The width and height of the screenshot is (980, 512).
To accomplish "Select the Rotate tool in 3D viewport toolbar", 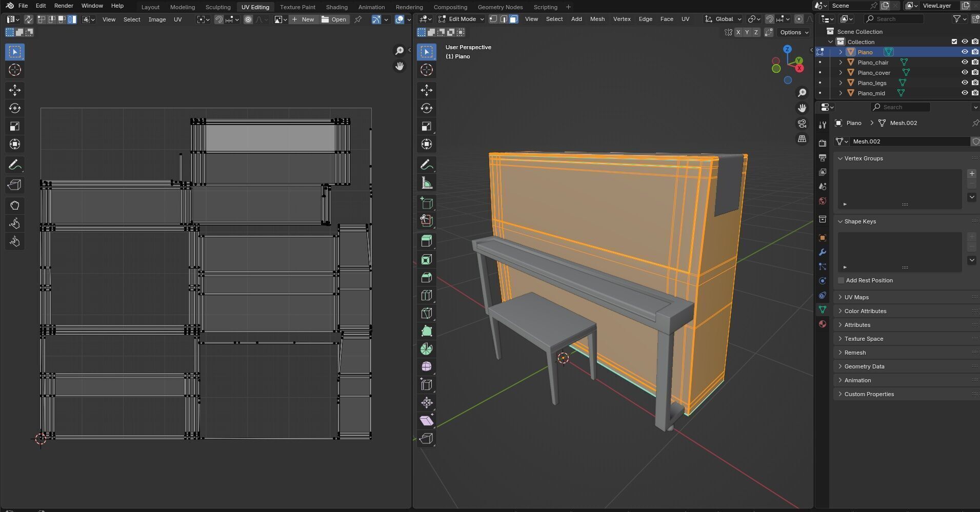I will click(x=426, y=108).
